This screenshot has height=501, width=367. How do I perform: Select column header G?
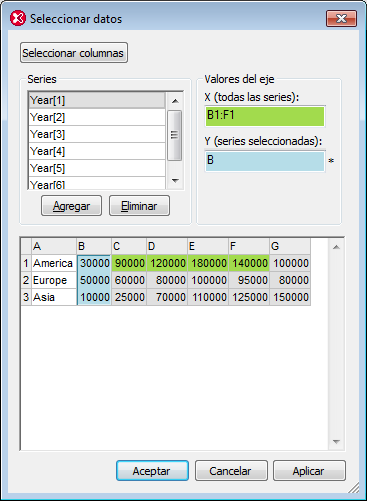tap(290, 246)
